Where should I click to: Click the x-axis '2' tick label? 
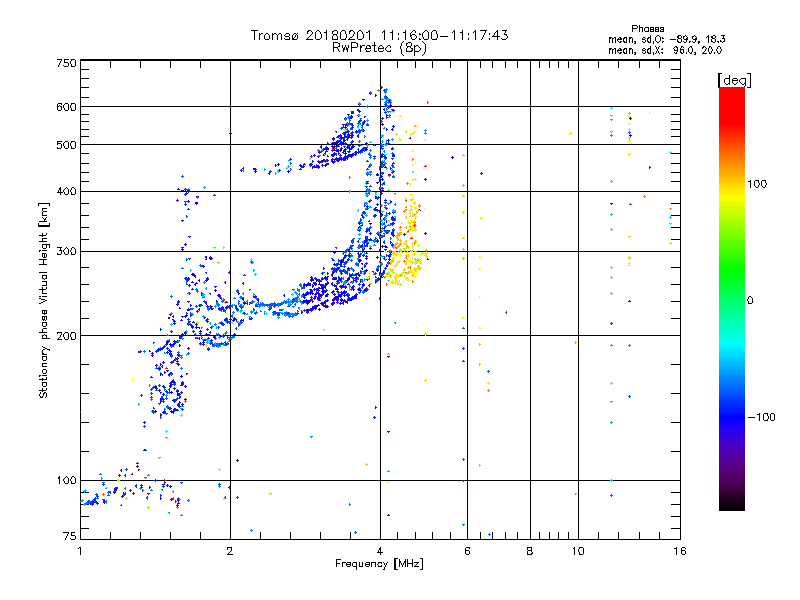click(230, 551)
